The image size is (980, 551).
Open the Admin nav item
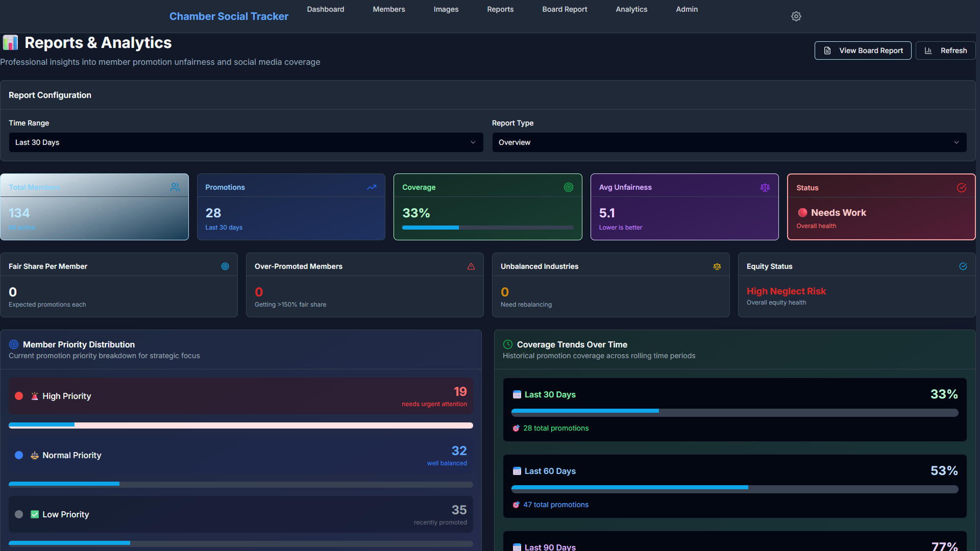[x=687, y=9]
